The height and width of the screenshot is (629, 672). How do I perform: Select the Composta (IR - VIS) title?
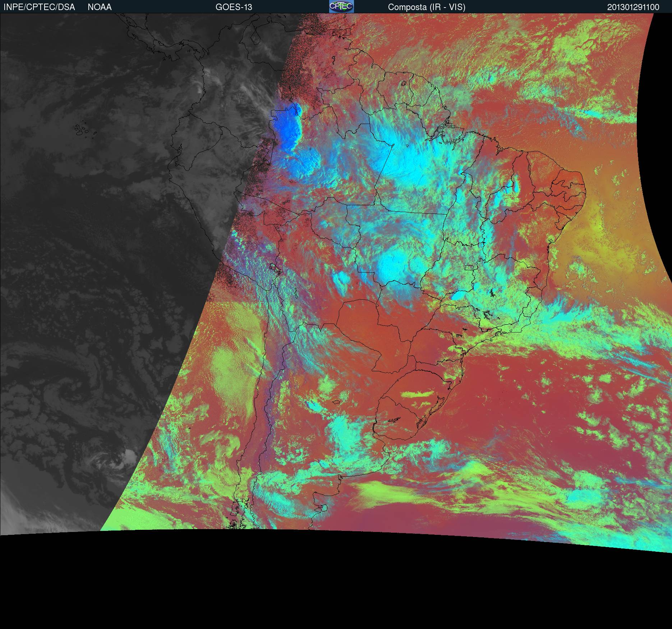click(427, 7)
